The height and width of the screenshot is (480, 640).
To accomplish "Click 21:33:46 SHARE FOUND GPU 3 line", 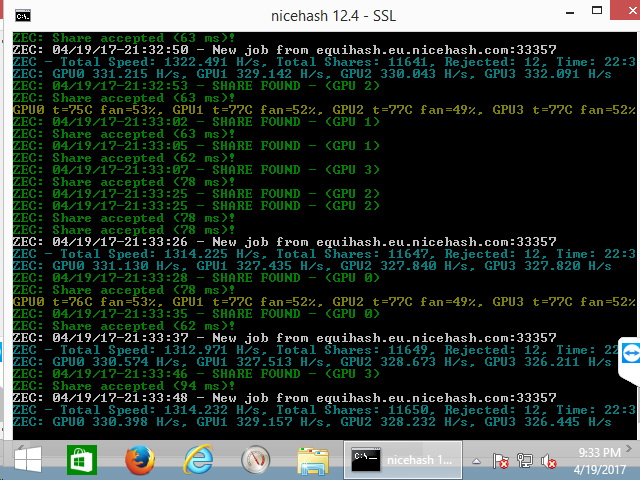I will tap(196, 374).
